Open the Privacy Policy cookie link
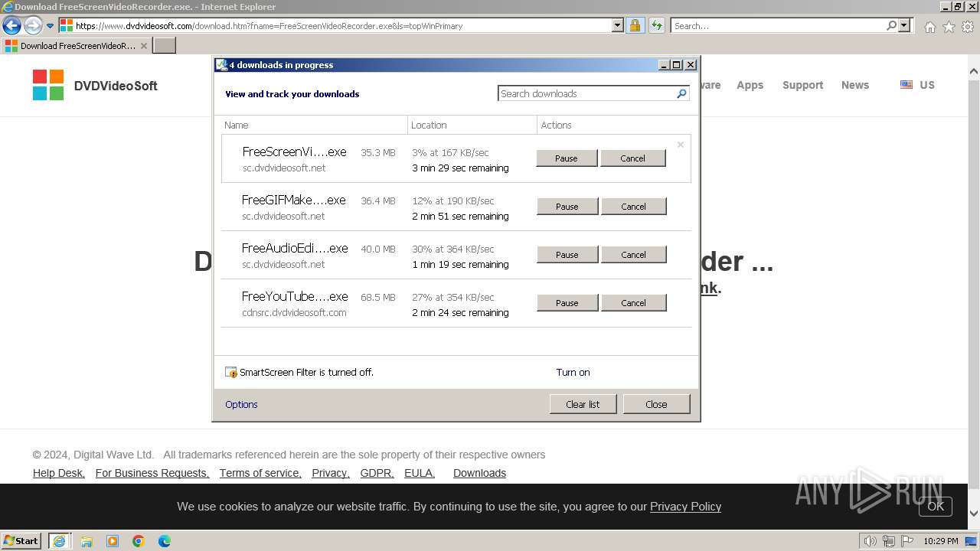Viewport: 980px width, 551px height. tap(685, 506)
